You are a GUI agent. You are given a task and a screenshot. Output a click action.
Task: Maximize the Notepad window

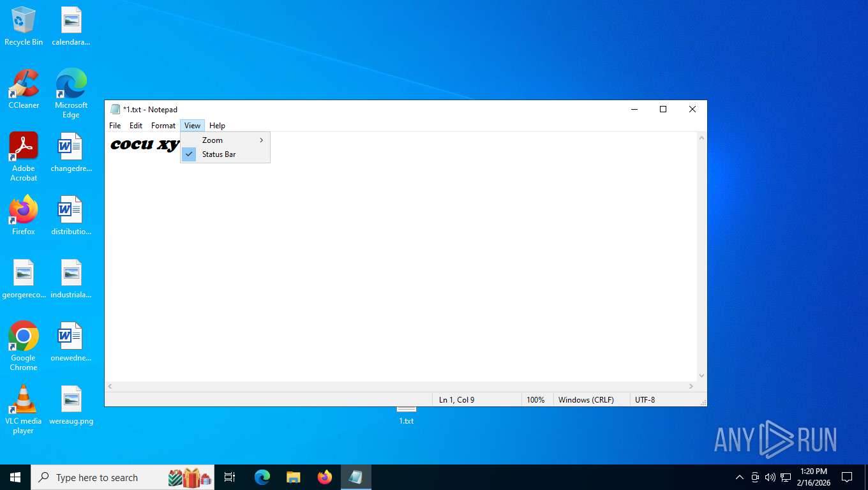[x=663, y=109]
